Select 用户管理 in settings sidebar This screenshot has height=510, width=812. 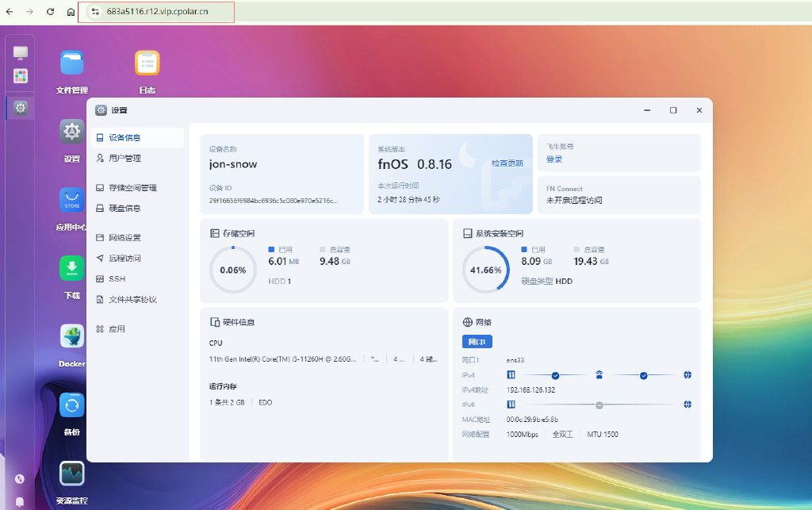(x=124, y=159)
